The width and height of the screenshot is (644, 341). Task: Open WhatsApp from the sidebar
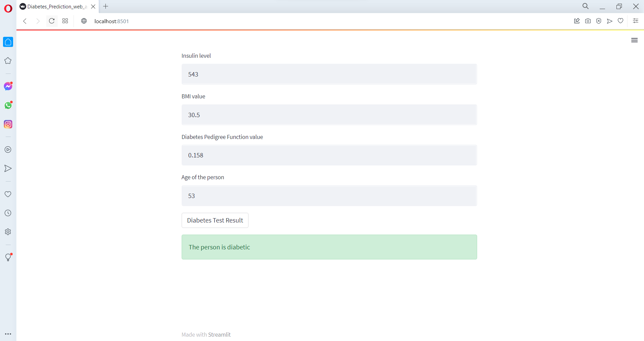pyautogui.click(x=8, y=105)
